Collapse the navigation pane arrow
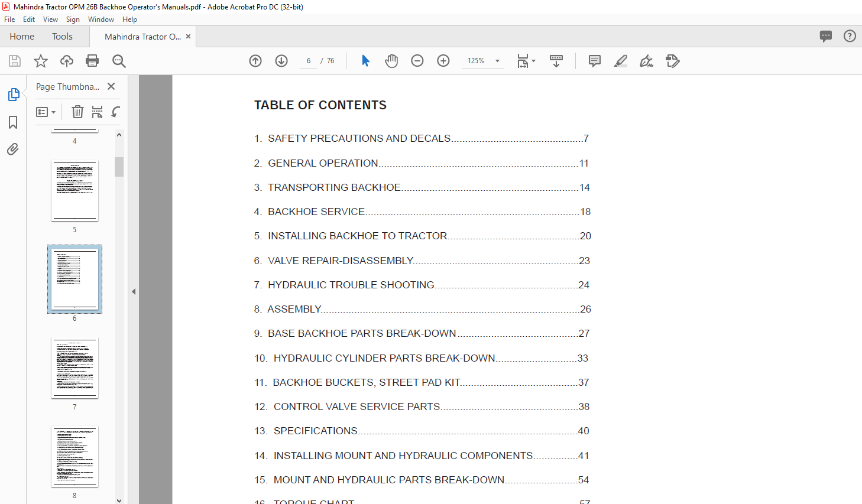862x504 pixels. tap(134, 291)
